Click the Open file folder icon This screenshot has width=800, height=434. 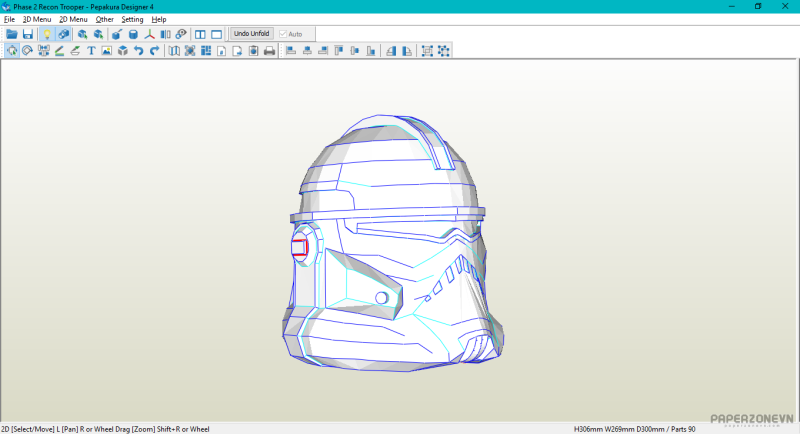click(12, 34)
